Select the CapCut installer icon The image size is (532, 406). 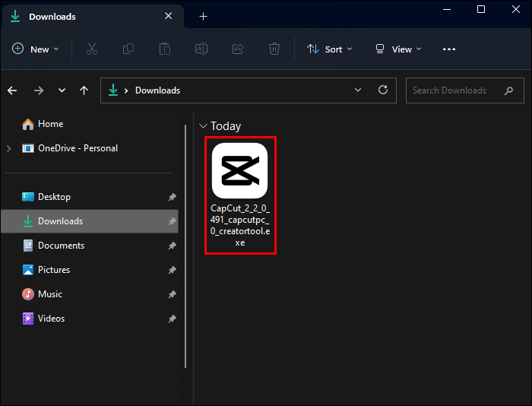[x=240, y=170]
